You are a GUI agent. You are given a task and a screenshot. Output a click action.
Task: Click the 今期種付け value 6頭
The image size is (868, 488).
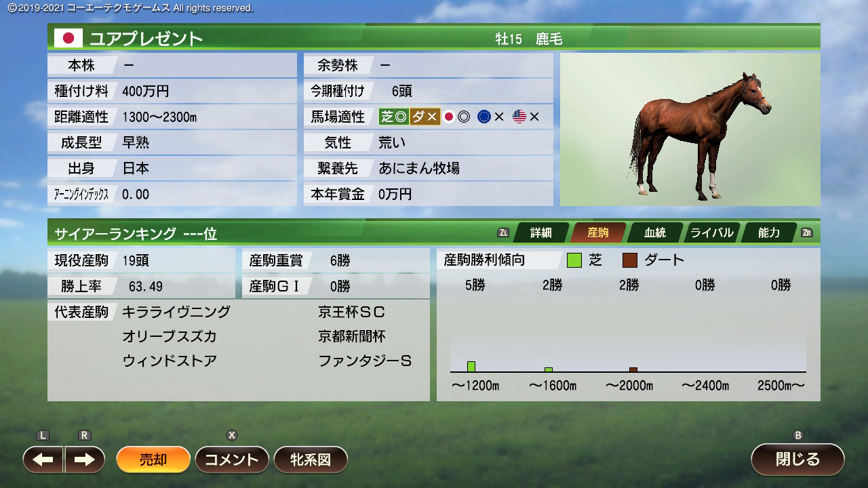tap(402, 91)
